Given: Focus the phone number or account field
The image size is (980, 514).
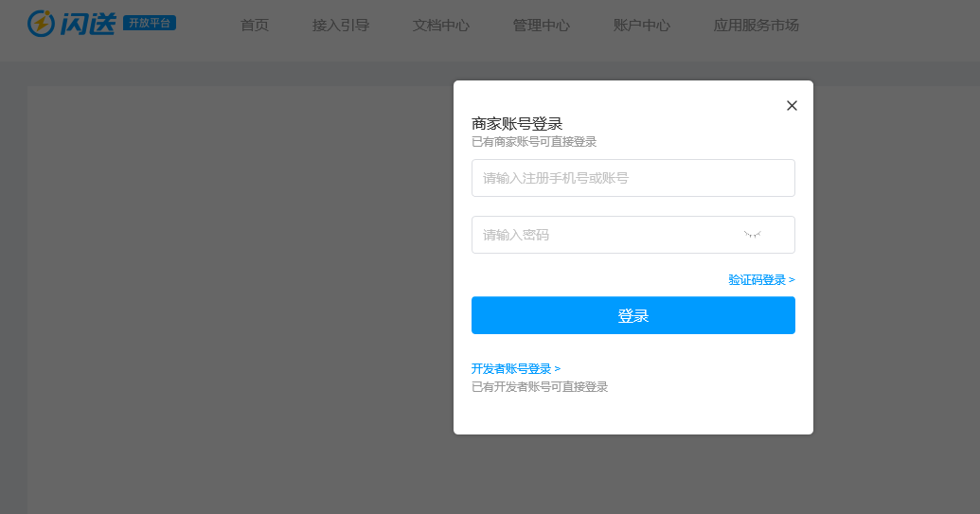Looking at the screenshot, I should click(x=633, y=178).
